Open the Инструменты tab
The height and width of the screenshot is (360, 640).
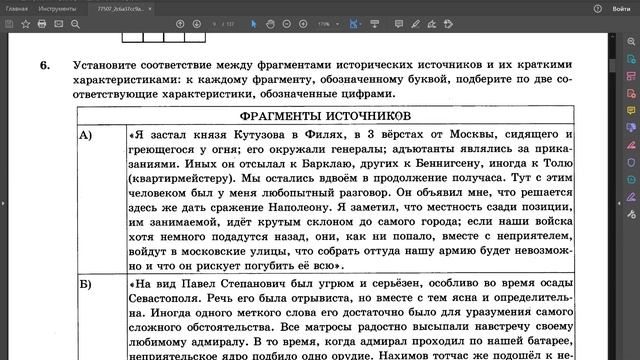pos(57,9)
